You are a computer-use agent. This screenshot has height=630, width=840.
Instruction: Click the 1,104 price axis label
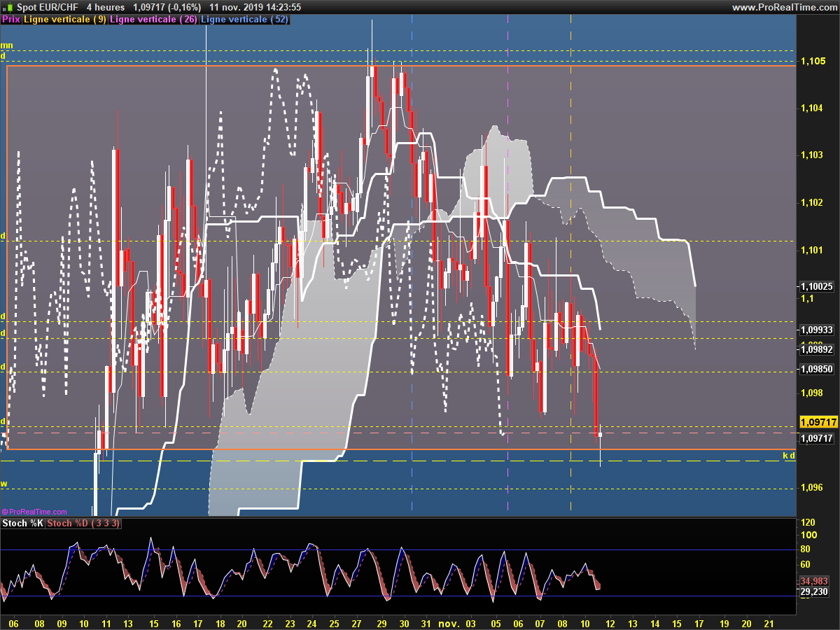pyautogui.click(x=813, y=108)
